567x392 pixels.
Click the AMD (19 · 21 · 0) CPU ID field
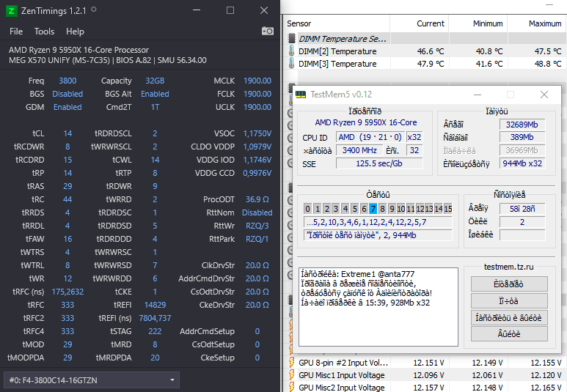tap(370, 137)
